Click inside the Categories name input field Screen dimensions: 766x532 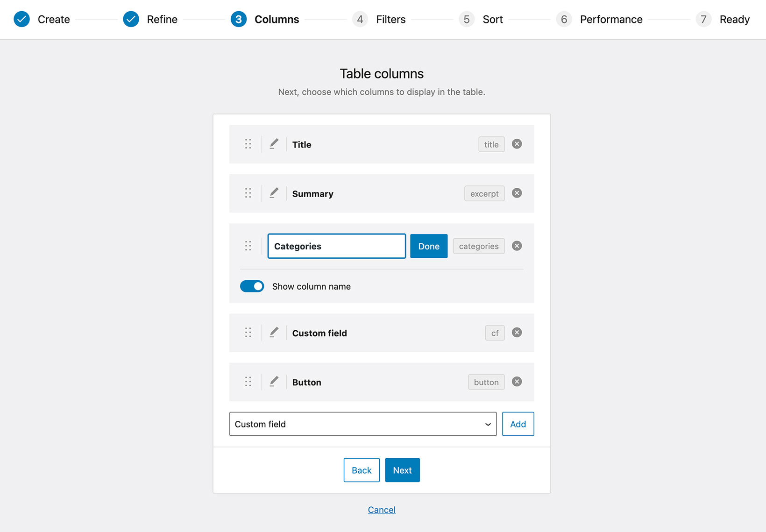click(336, 246)
